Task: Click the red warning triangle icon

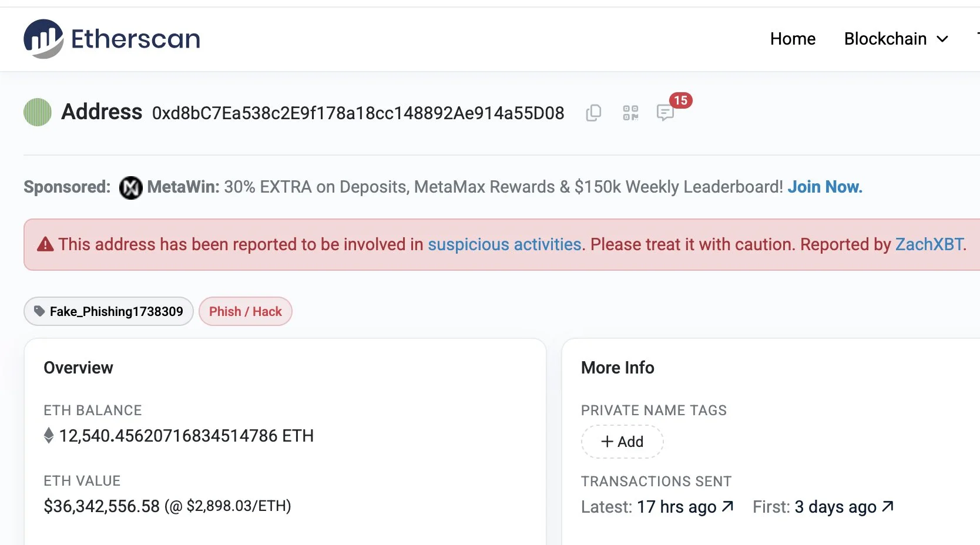Action: (x=45, y=244)
